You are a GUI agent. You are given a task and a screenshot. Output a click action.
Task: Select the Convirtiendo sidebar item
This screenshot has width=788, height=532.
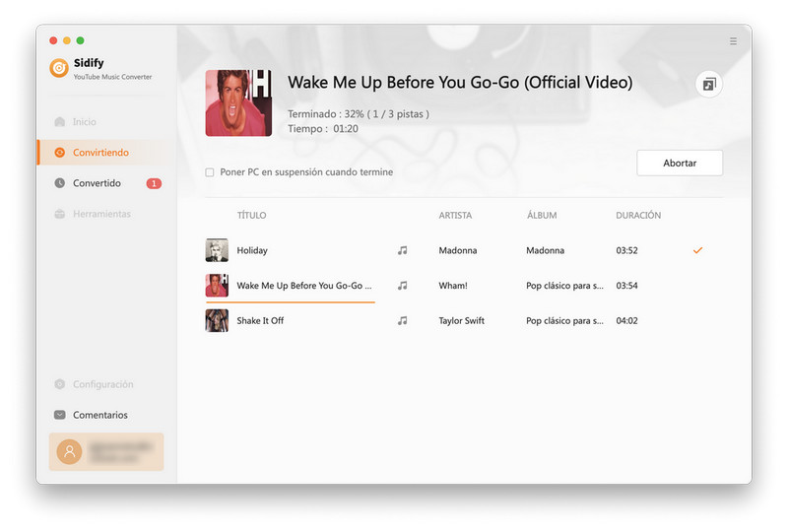tap(106, 153)
